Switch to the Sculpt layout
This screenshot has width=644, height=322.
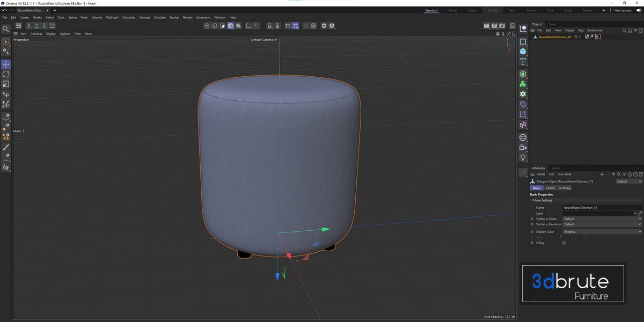coord(472,10)
